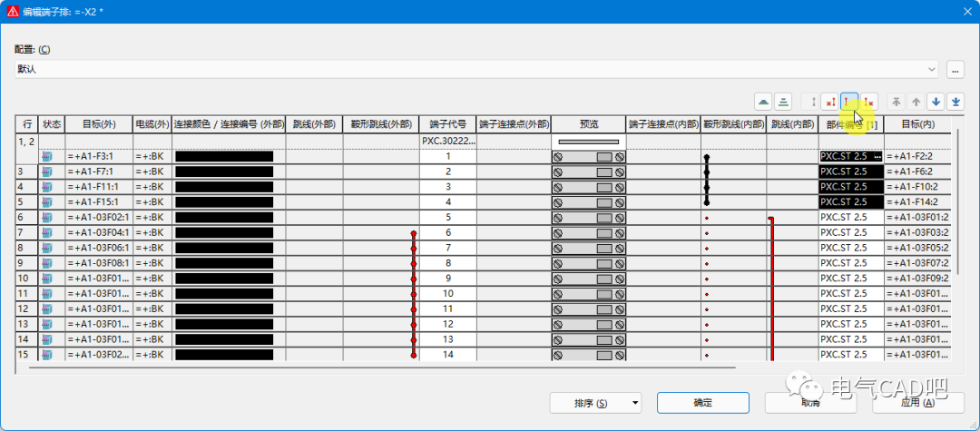Viewport: 980px width, 431px height.
Task: Click the table's horizontal scrollbar
Action: pyautogui.click(x=383, y=367)
